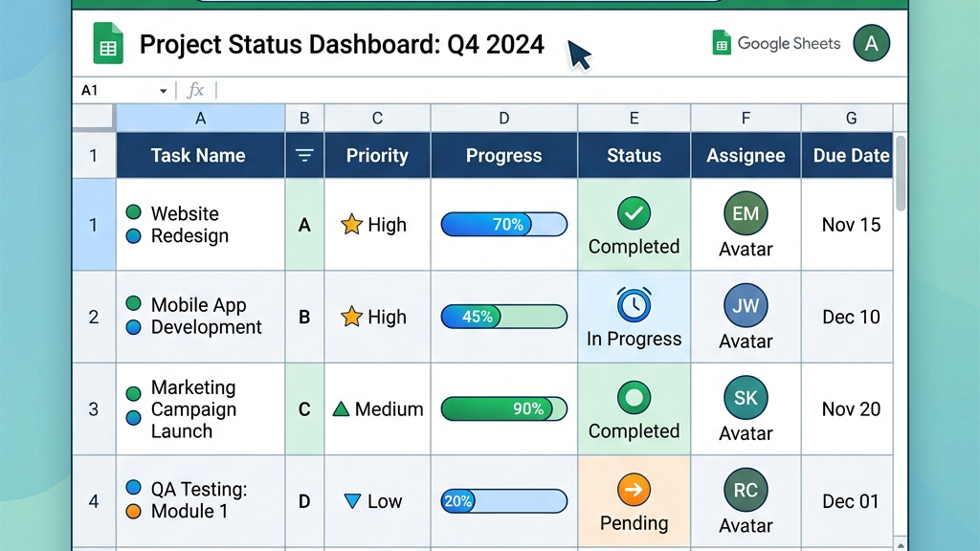Click the EM assignee avatar
This screenshot has height=551, width=980.
pos(746,213)
